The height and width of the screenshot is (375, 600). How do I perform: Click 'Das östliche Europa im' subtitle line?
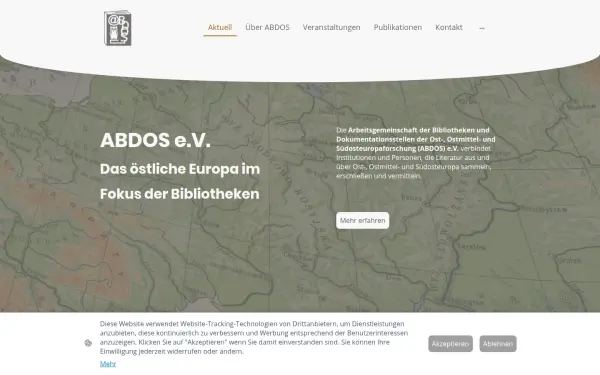tap(180, 169)
